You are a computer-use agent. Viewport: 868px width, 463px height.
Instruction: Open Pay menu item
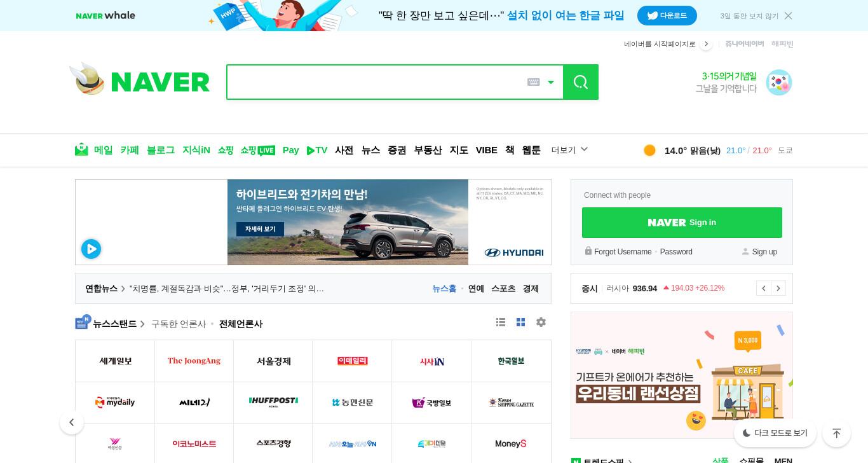[x=290, y=150]
